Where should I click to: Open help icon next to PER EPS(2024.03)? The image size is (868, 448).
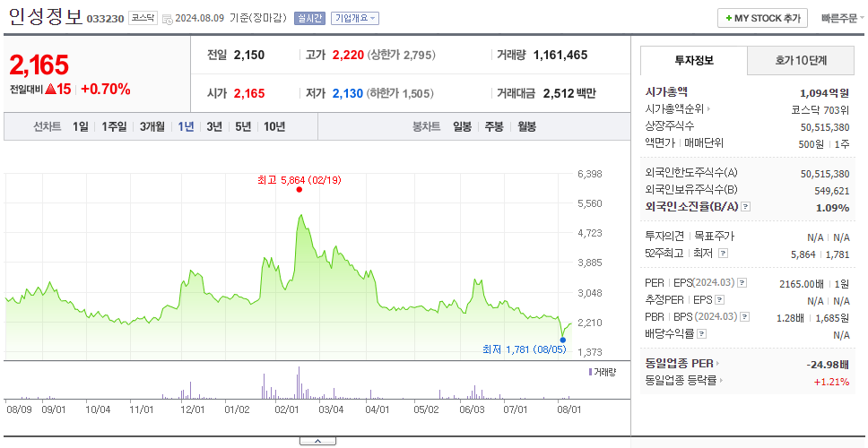(742, 282)
